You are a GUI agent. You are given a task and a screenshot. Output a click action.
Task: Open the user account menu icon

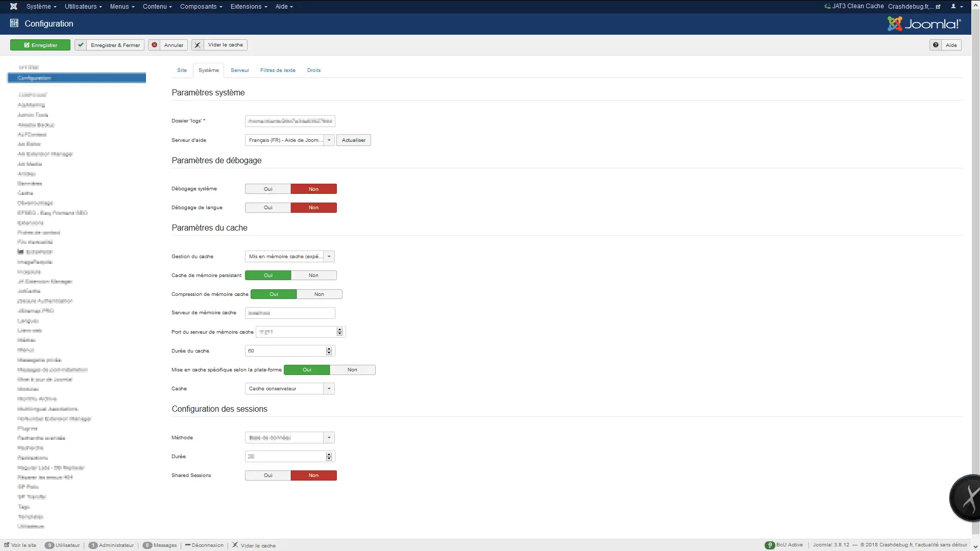(957, 7)
